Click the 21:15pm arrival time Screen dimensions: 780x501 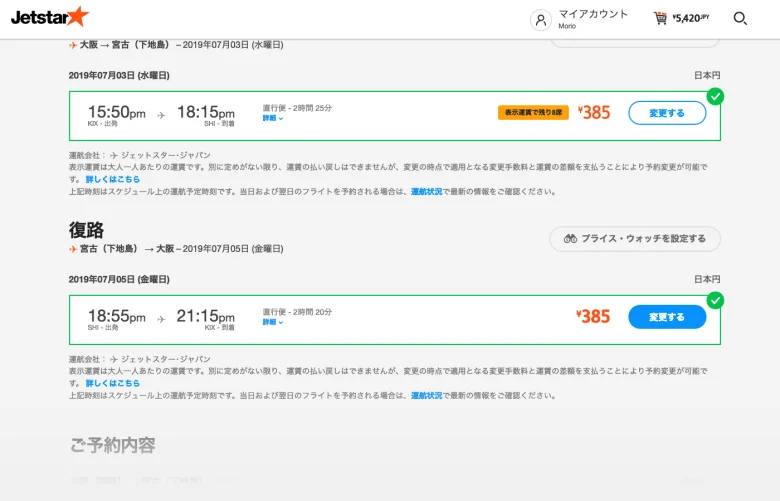[205, 316]
